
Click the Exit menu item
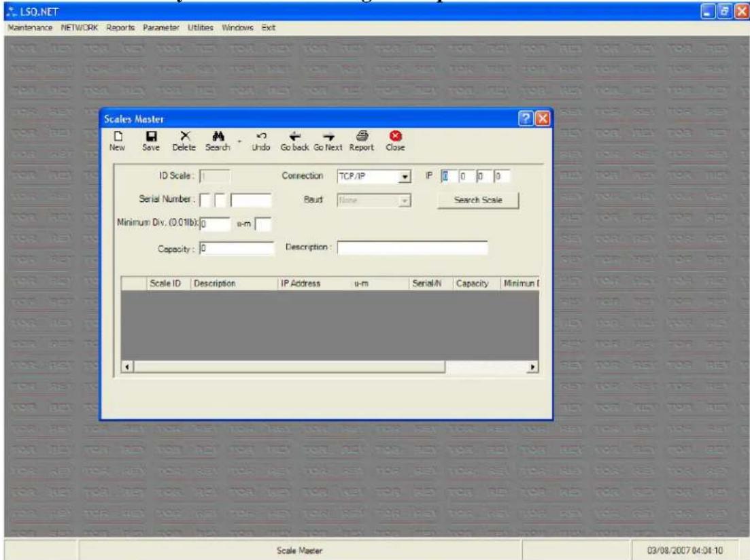(269, 28)
